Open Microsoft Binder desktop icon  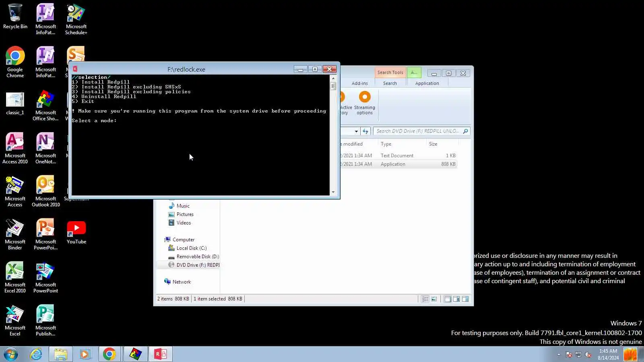point(15,234)
